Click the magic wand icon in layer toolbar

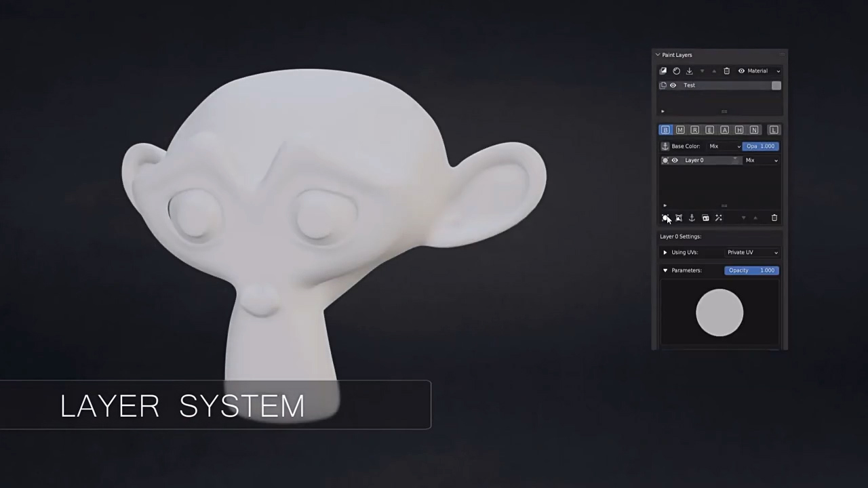click(x=719, y=218)
